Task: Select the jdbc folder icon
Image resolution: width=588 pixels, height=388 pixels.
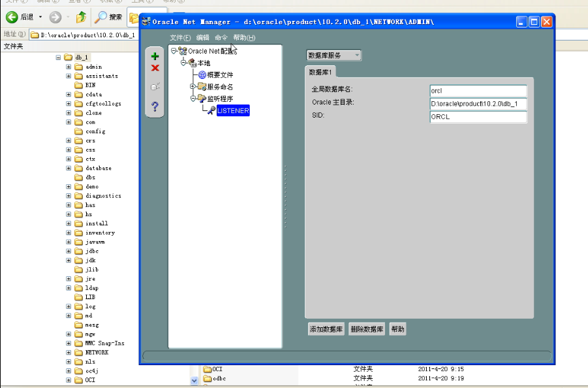Action: pyautogui.click(x=78, y=251)
